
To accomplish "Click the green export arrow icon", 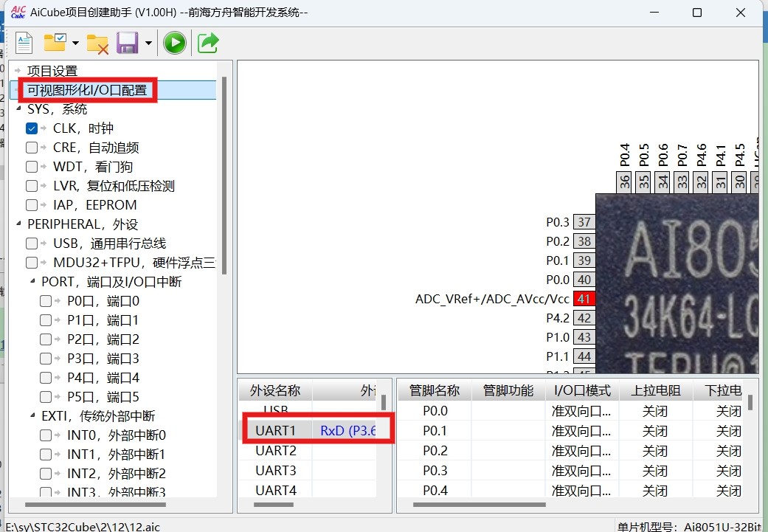I will 208,43.
